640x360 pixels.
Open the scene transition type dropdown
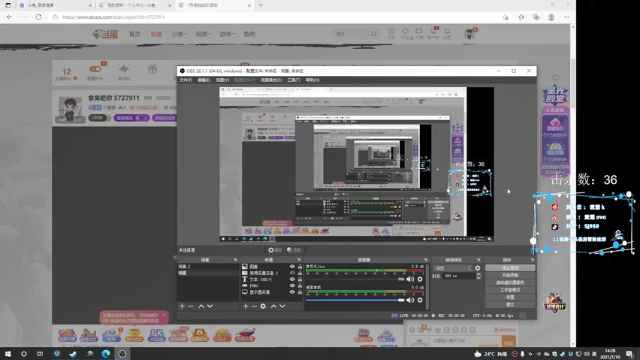tap(453, 268)
